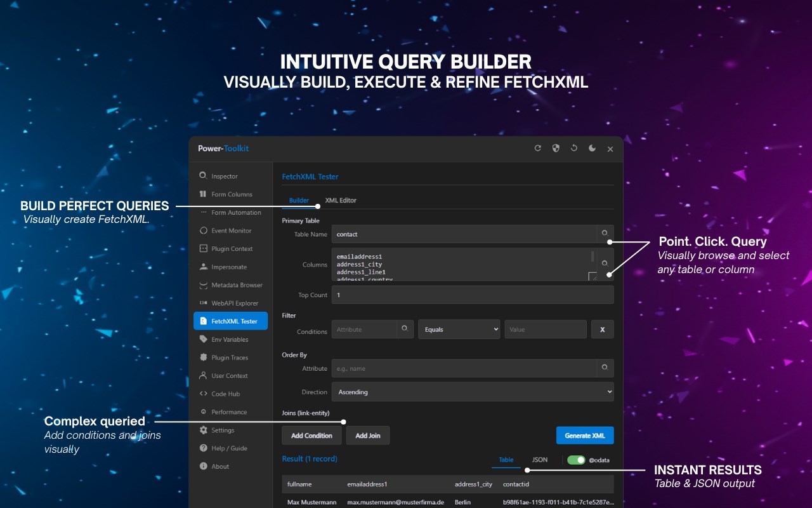The height and width of the screenshot is (508, 812).
Task: Click the condition Value input
Action: click(546, 329)
